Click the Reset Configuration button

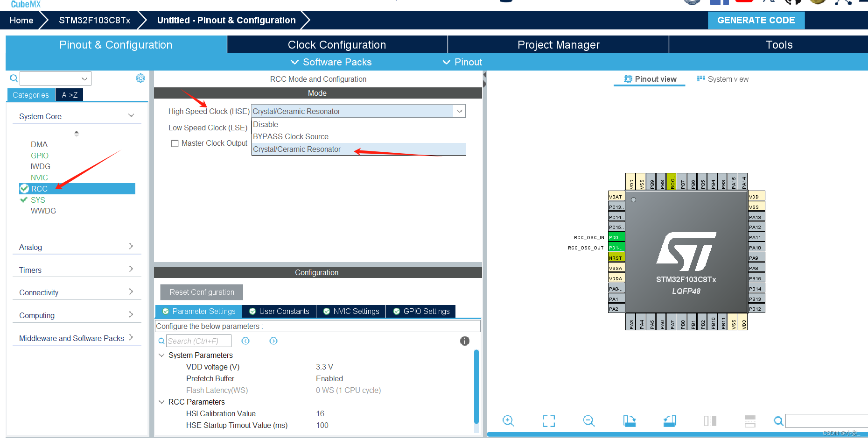click(202, 292)
